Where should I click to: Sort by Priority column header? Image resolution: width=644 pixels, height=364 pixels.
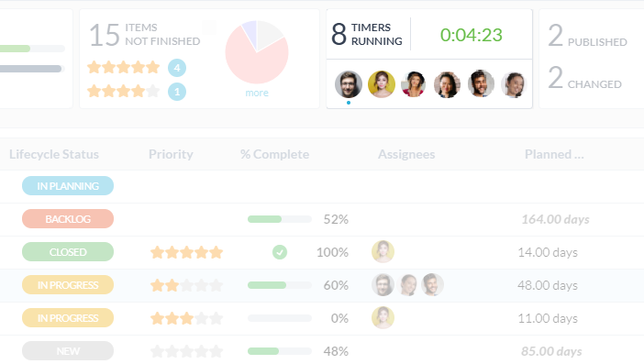coord(171,154)
